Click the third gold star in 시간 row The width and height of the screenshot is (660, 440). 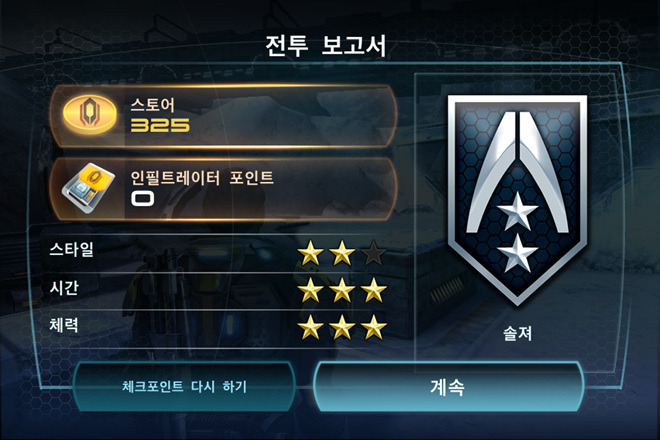pos(374,290)
